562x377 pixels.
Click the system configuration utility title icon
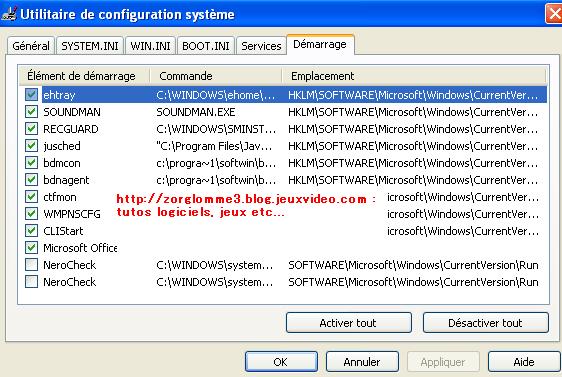click(x=9, y=13)
